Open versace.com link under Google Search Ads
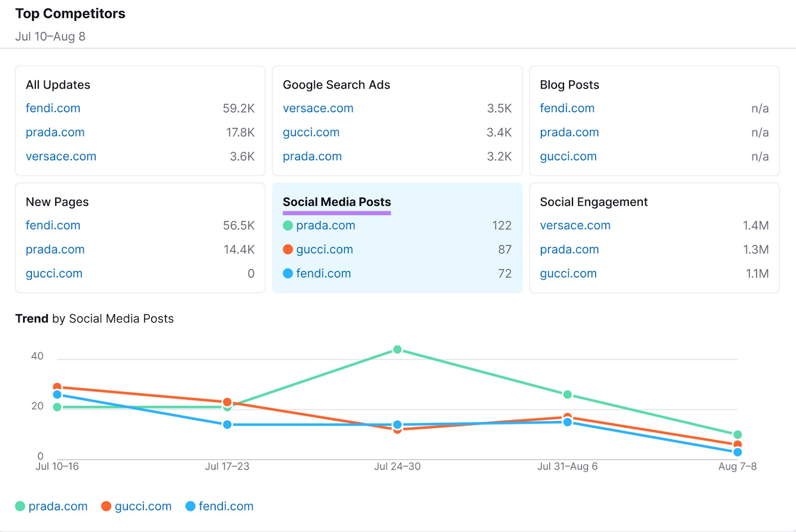This screenshot has height=532, width=796. 318,108
